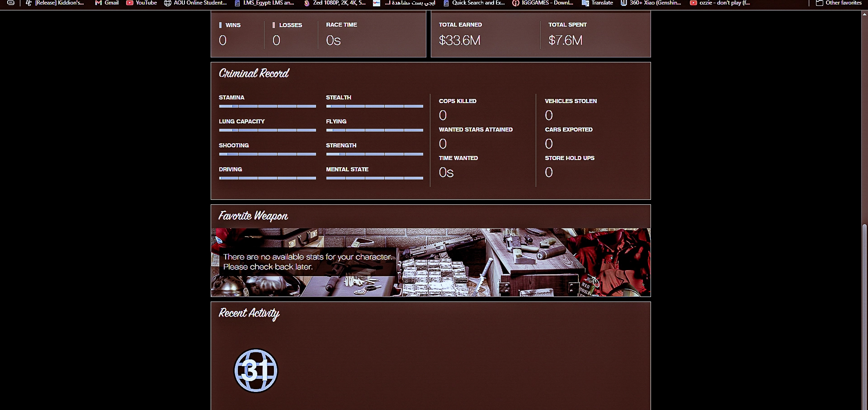Open the ozzie - don't play bookmark
Screen dimensions: 868x410
(720, 3)
